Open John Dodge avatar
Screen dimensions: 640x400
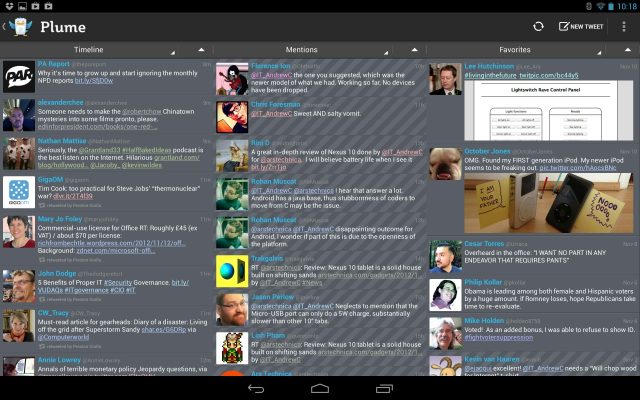click(x=19, y=286)
